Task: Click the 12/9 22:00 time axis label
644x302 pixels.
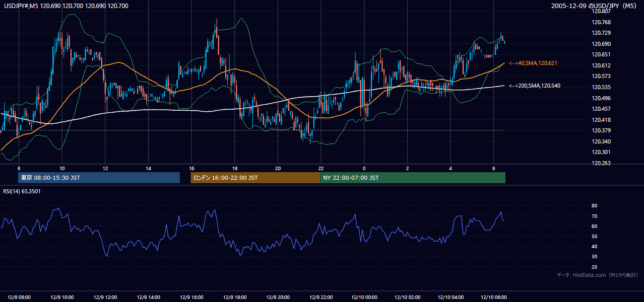Action: [321, 297]
